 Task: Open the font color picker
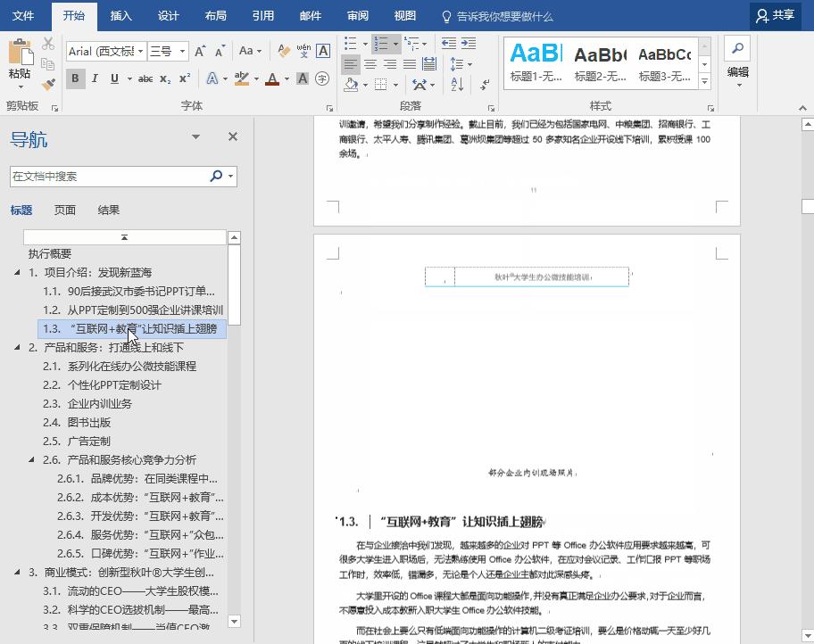[272, 78]
